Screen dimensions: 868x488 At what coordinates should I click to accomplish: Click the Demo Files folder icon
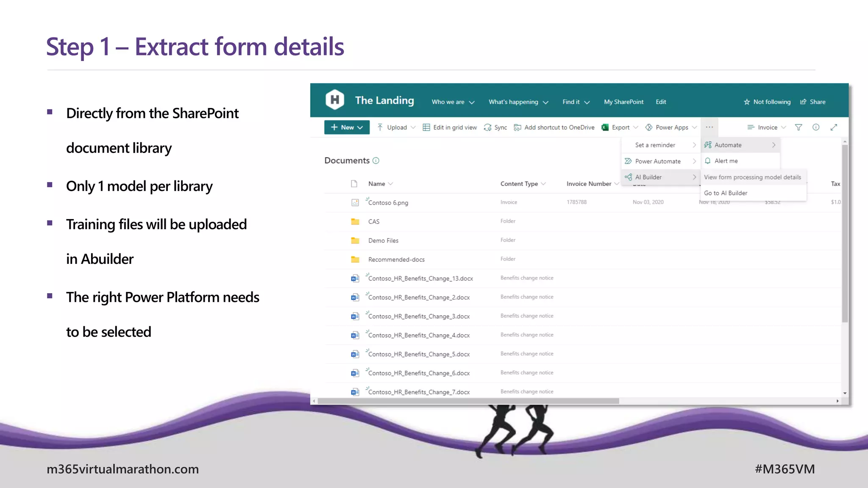tap(355, 241)
